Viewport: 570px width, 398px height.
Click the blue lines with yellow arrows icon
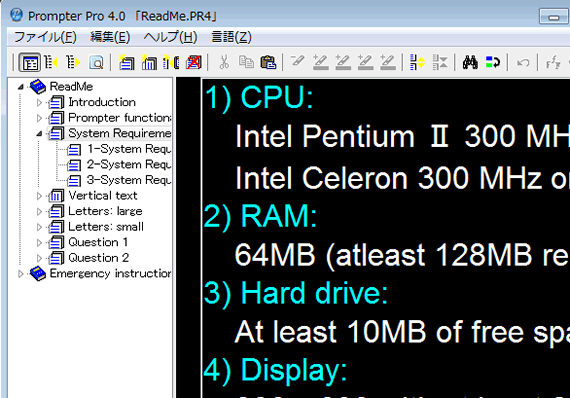(x=417, y=63)
